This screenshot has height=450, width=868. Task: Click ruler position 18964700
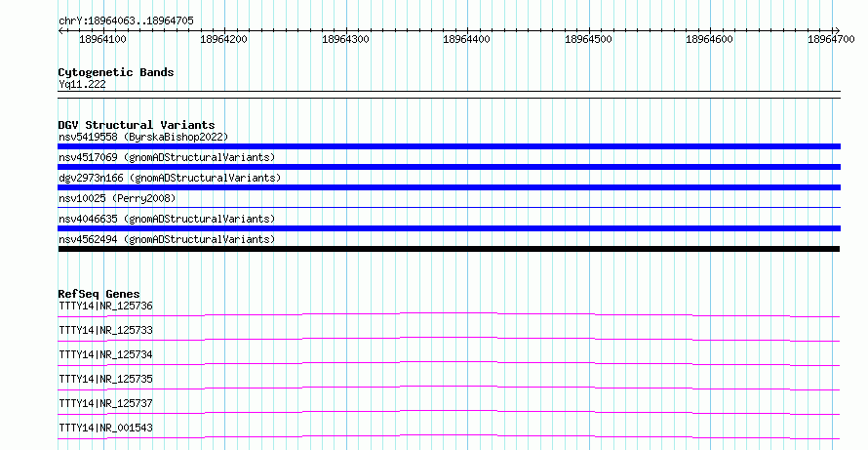click(x=831, y=39)
